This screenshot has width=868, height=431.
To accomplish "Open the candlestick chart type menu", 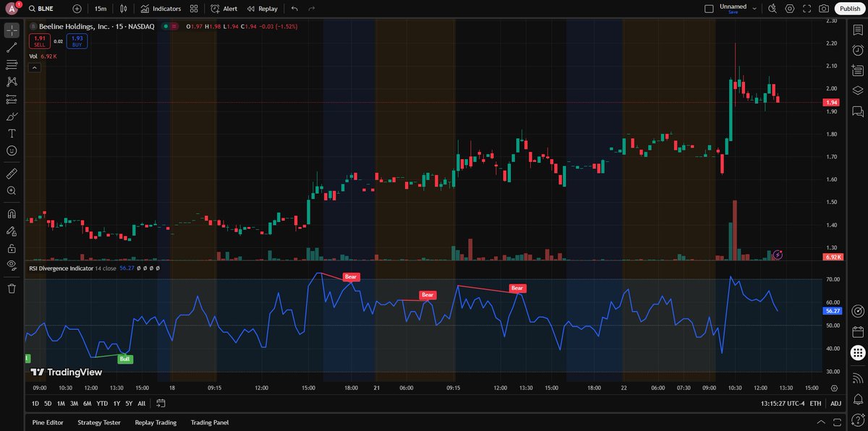I will coord(124,9).
